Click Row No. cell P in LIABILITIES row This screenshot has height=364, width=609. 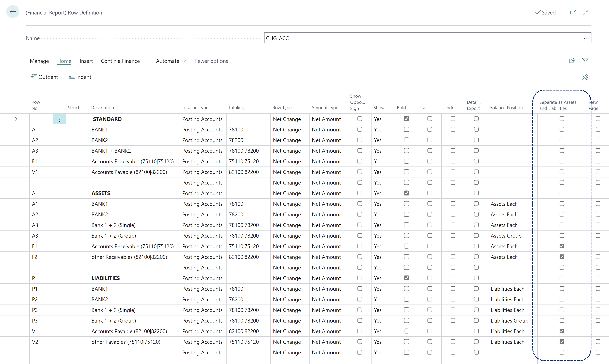click(41, 278)
